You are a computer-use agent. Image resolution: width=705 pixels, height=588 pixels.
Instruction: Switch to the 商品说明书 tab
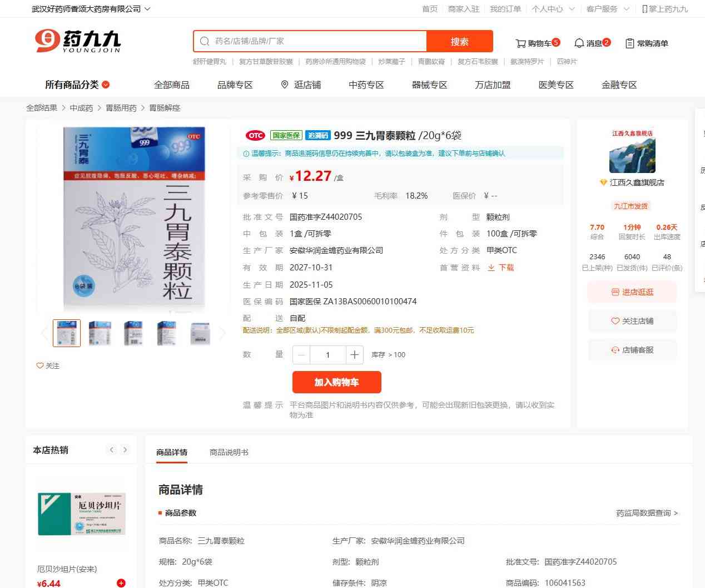coord(229,452)
